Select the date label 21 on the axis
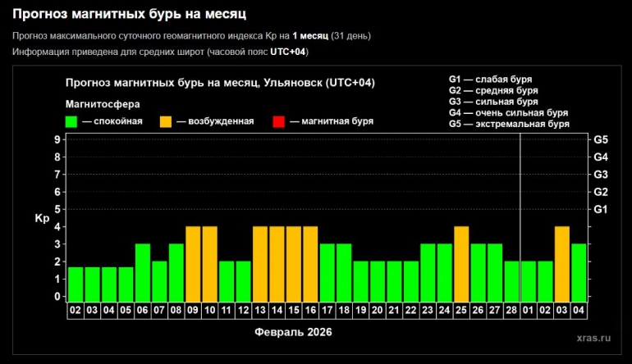This screenshot has height=364, width=632. pos(394,312)
